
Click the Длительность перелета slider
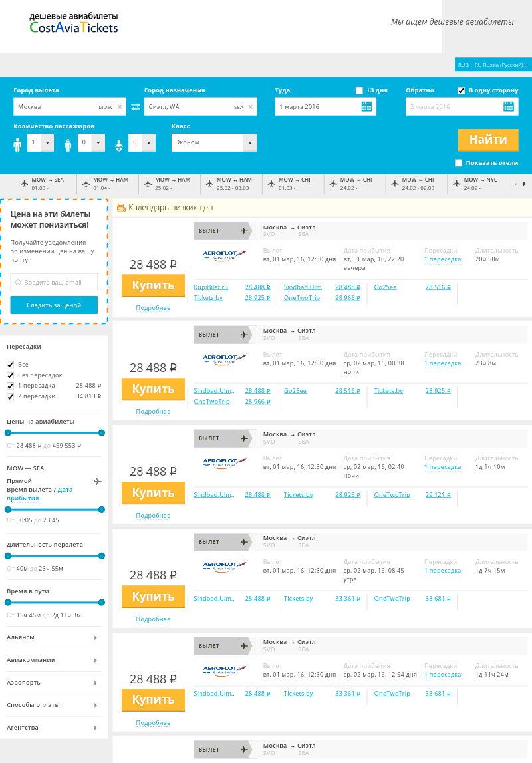point(55,555)
